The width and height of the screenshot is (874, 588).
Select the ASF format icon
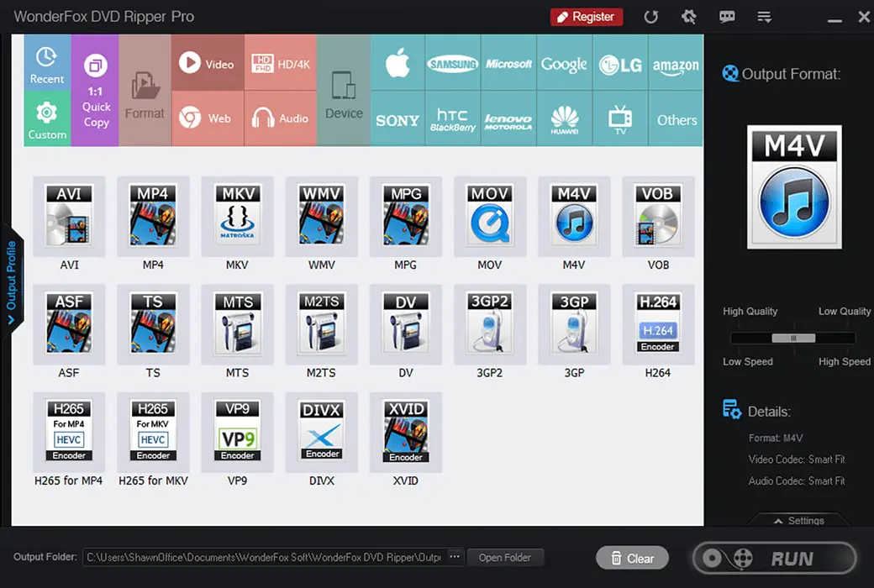point(69,324)
